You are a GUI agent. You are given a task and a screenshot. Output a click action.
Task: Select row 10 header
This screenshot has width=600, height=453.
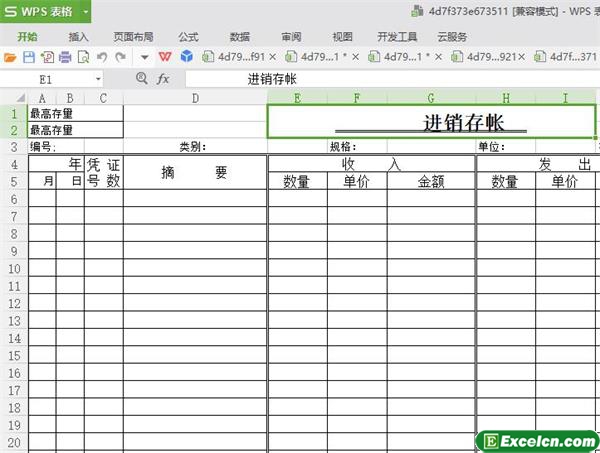click(x=14, y=269)
